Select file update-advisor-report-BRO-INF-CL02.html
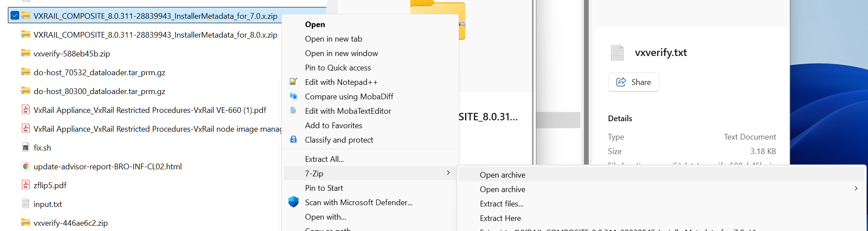Screen dimensions: 868x231 point(108,166)
